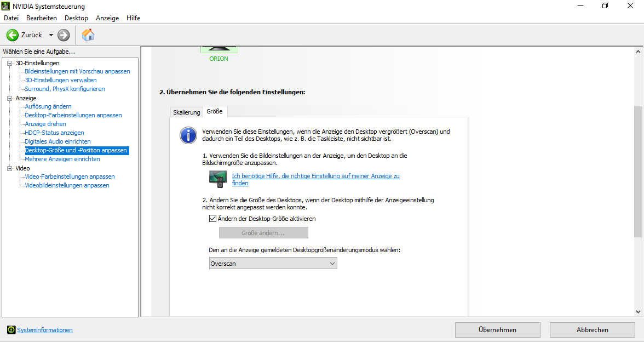The image size is (644, 342).
Task: Toggle Ändern der Desktop-Größe aktivieren checkbox
Action: pyautogui.click(x=212, y=219)
